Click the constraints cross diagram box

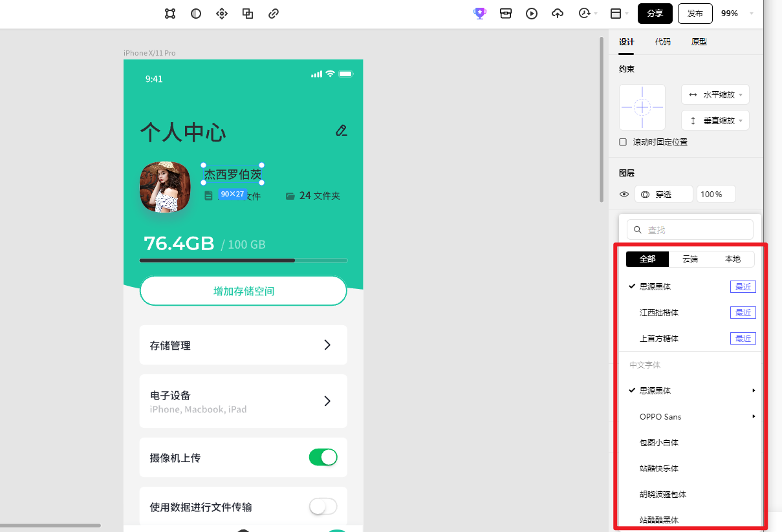pos(642,107)
